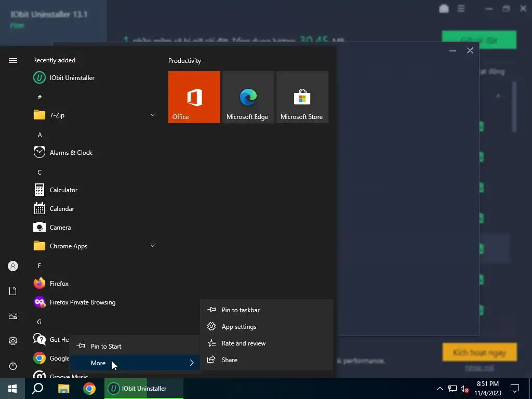Click the yellow activate button in IObit
The height and width of the screenshot is (399, 532).
480,352
